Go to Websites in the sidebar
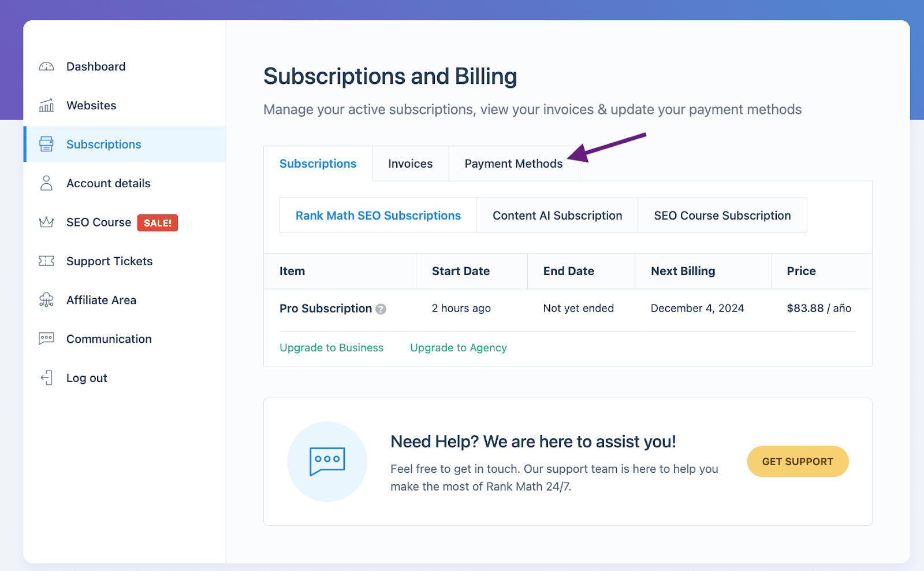924x571 pixels. 91,105
